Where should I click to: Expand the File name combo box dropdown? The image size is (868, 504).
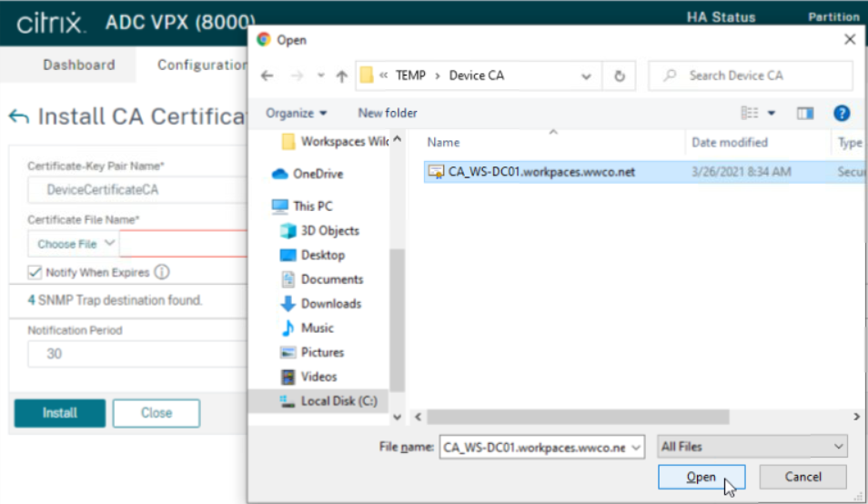click(636, 447)
